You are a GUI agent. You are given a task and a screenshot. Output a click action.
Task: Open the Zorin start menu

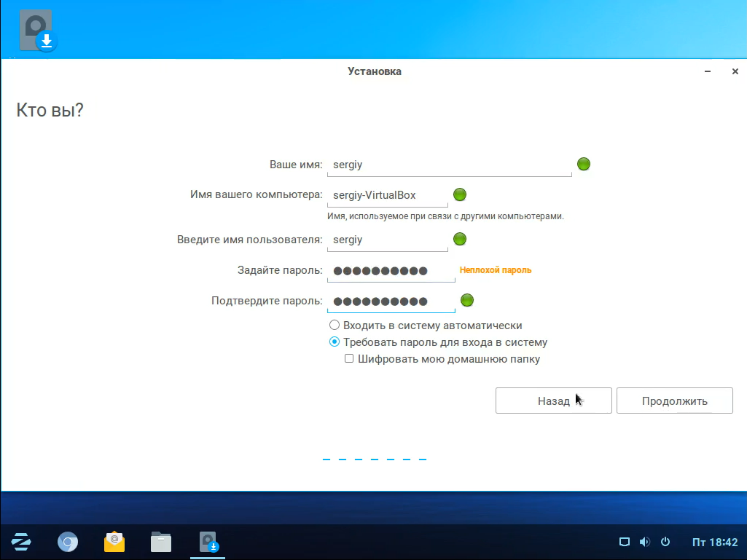21,542
